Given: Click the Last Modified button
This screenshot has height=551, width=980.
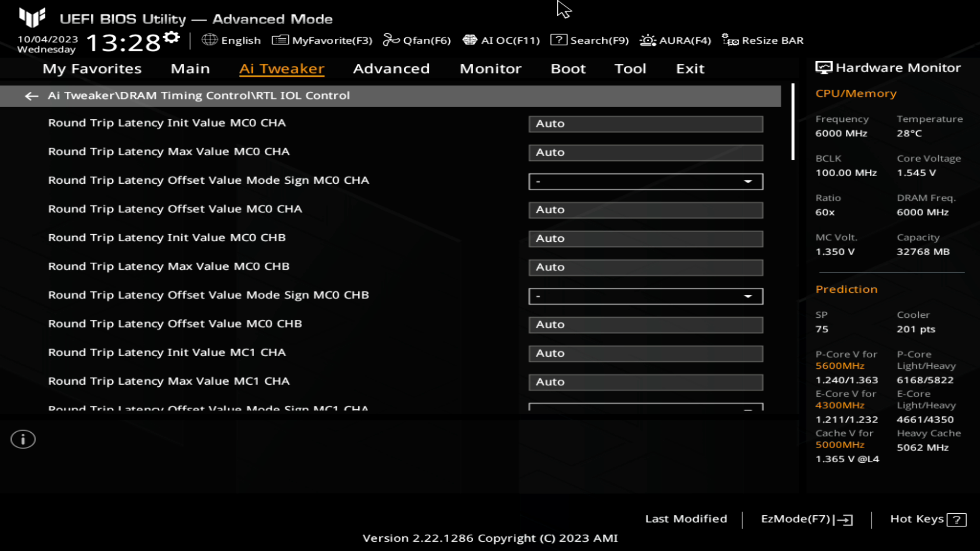Looking at the screenshot, I should coord(686,519).
